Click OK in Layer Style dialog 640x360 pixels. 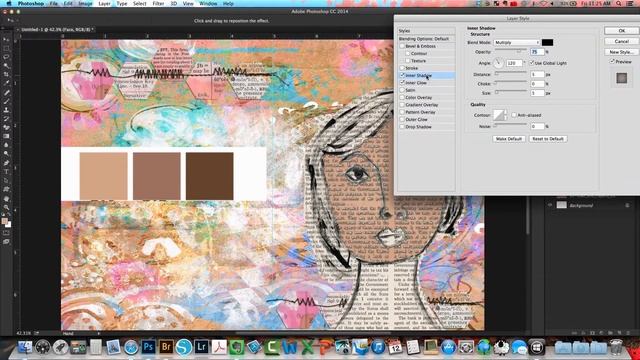tap(622, 31)
